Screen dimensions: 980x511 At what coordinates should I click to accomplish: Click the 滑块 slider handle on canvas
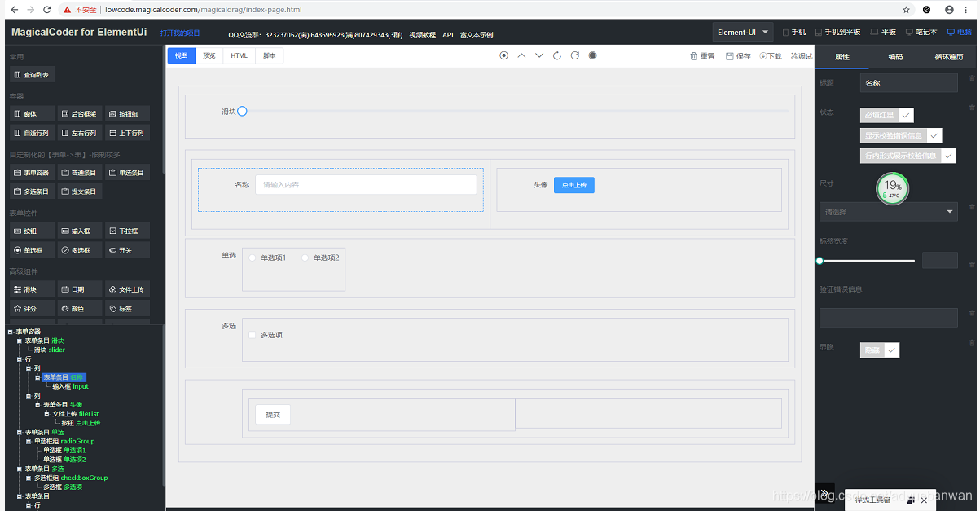tap(242, 111)
